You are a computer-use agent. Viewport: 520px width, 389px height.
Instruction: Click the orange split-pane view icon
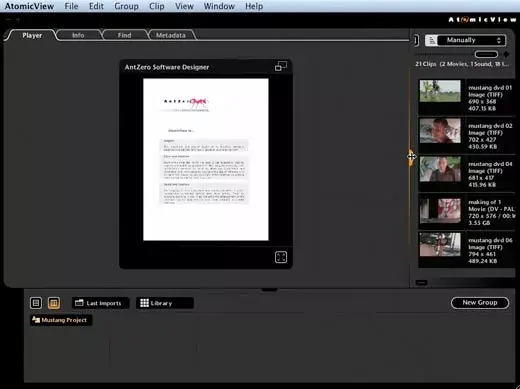54,303
